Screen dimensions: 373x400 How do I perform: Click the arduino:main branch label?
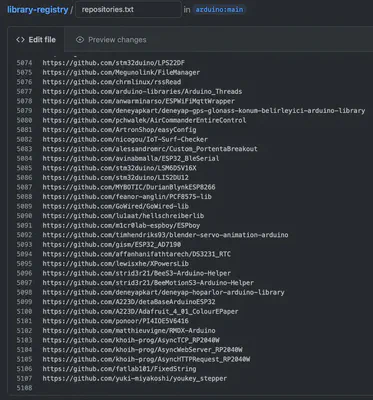219,9
